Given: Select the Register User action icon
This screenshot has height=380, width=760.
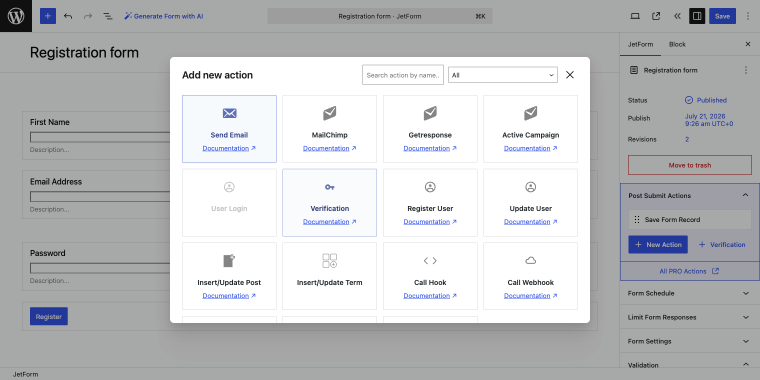Looking at the screenshot, I should 430,187.
